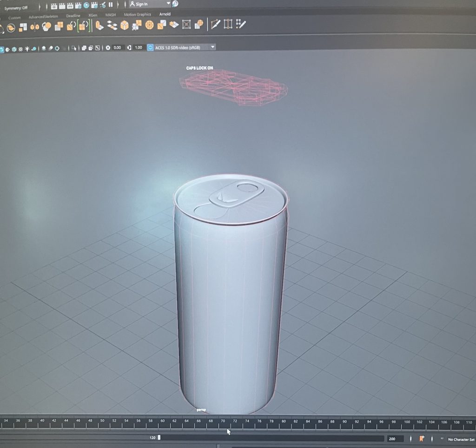Switch to the Custom shelf tab
This screenshot has width=476, height=448.
click(x=14, y=18)
